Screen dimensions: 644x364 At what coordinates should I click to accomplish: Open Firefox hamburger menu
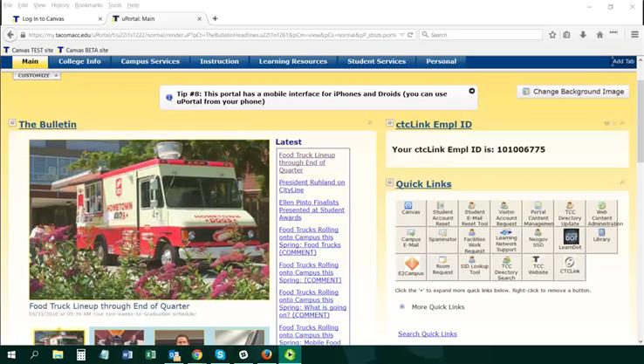634,35
